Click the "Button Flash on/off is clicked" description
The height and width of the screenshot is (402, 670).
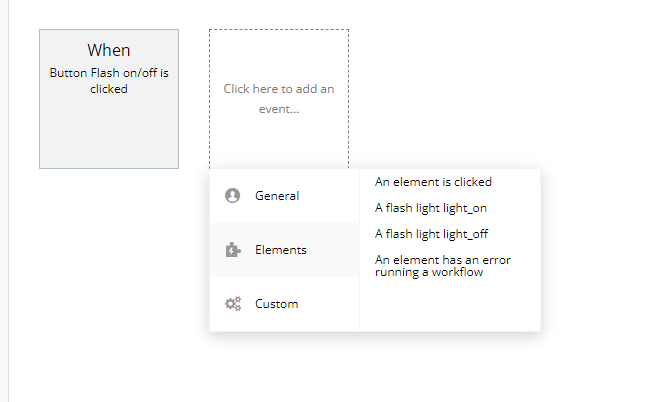(109, 80)
